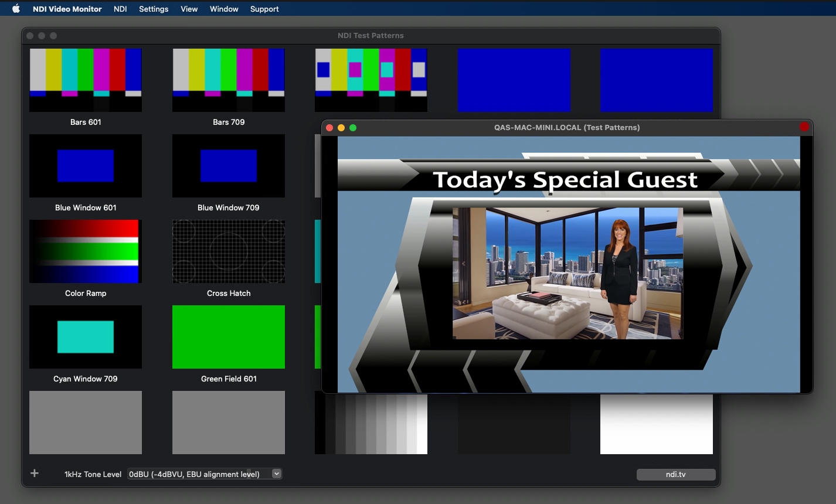
Task: Select the Cyan Window 709 pattern
Action: [86, 337]
